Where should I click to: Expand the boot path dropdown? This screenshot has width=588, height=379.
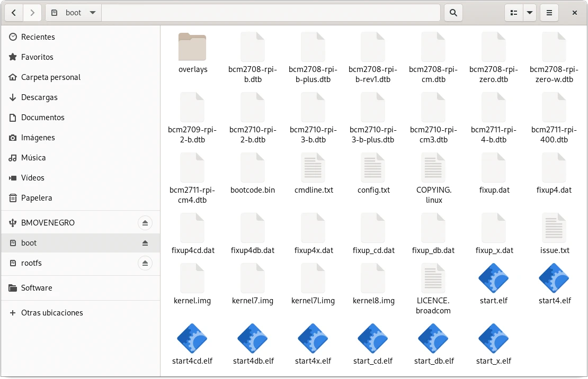tap(93, 13)
